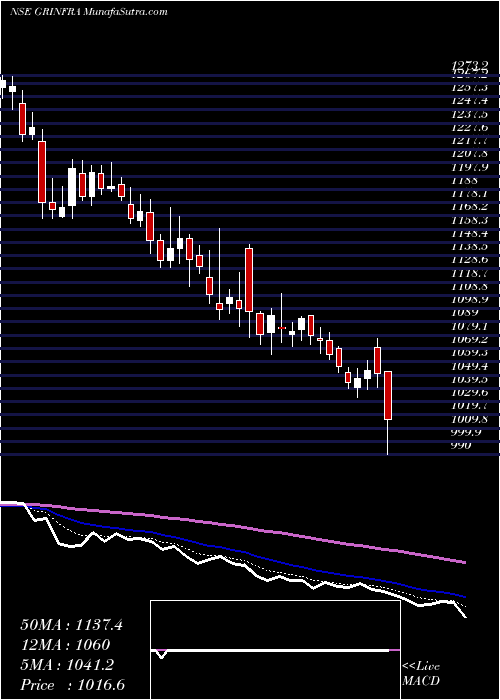Image resolution: width=500 pixels, height=700 pixels.
Task: Click the 990 price axis label
Action: pos(462,446)
